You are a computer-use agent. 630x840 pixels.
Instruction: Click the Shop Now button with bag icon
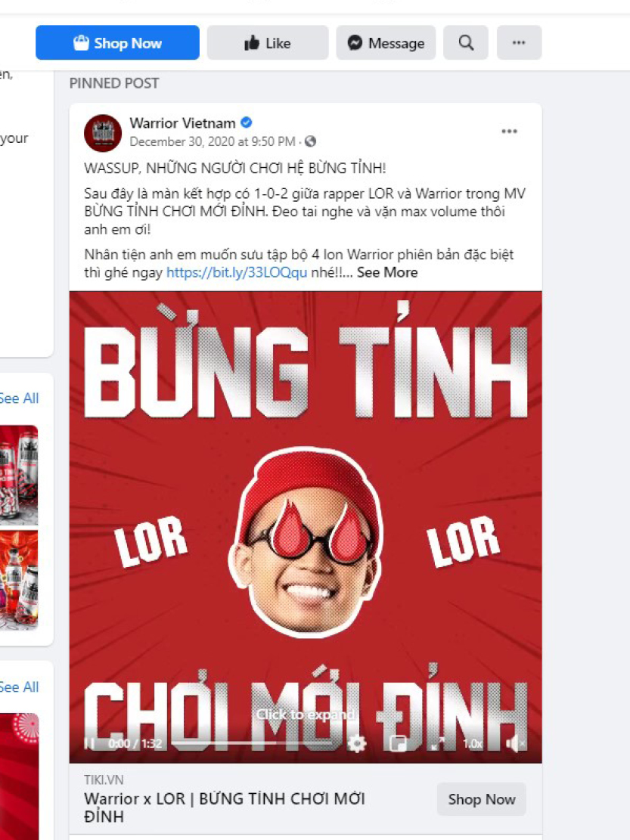[117, 43]
